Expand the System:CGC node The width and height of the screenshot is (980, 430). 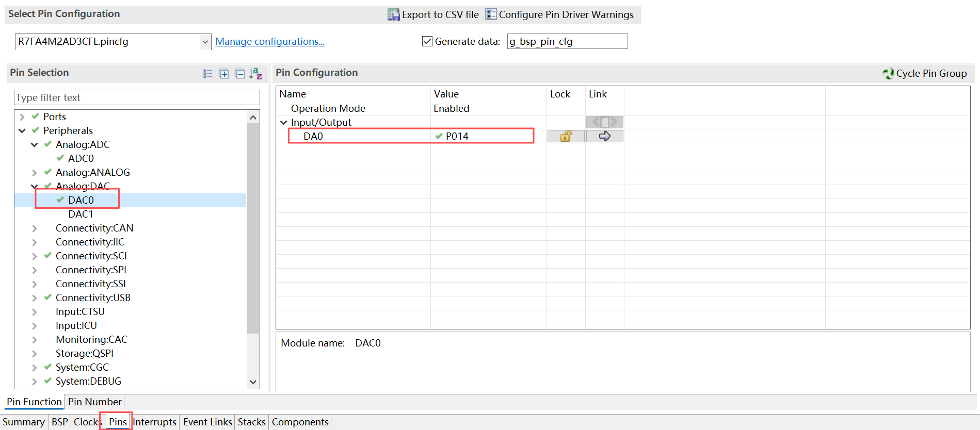(x=35, y=368)
